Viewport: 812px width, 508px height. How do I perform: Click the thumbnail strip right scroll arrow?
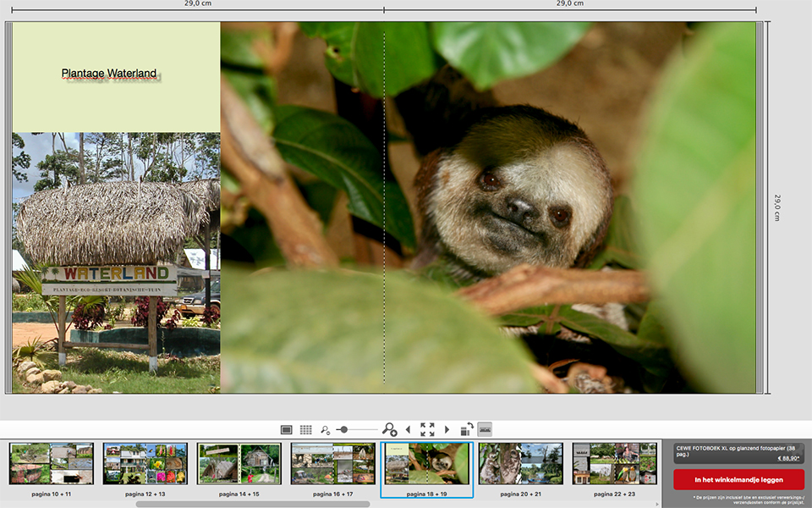pyautogui.click(x=658, y=504)
